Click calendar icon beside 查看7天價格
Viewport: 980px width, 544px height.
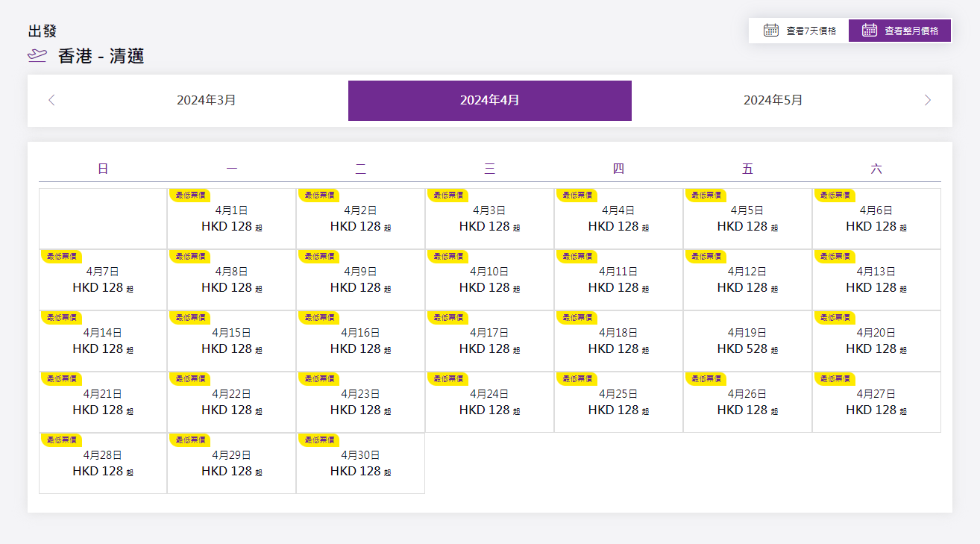pos(771,31)
